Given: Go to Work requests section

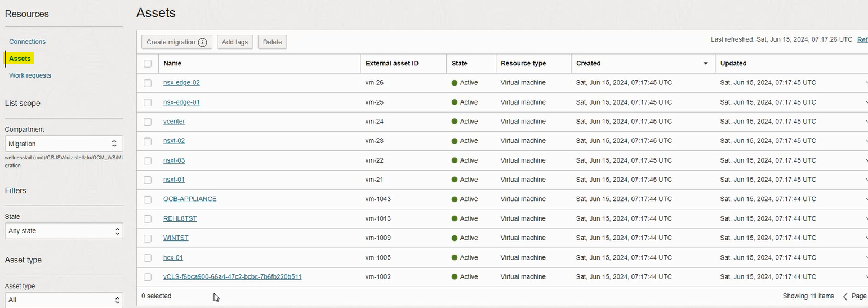Looking at the screenshot, I should (30, 75).
